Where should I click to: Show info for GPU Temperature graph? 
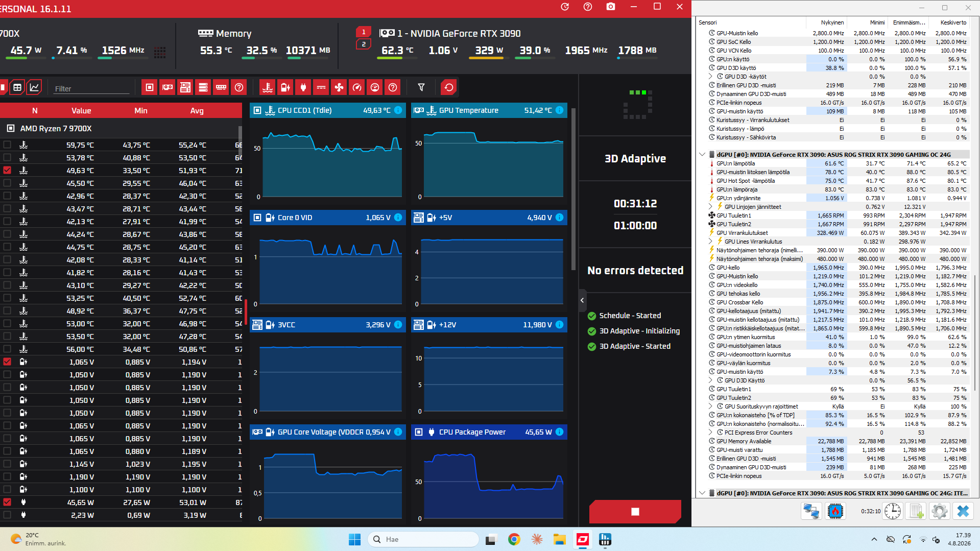[560, 110]
